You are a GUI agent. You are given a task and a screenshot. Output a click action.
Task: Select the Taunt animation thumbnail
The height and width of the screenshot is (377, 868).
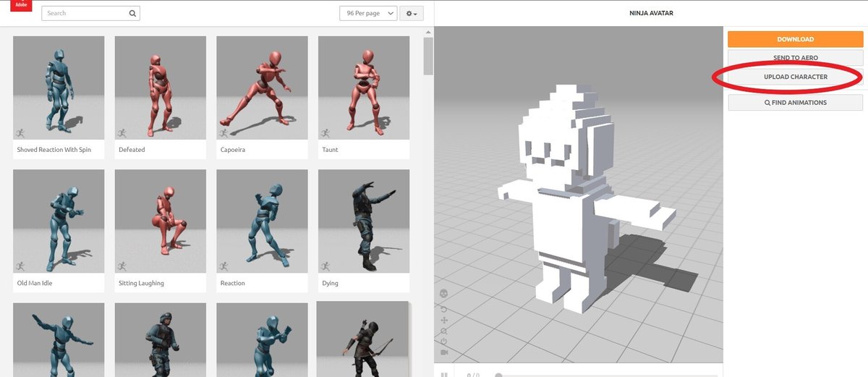(364, 88)
